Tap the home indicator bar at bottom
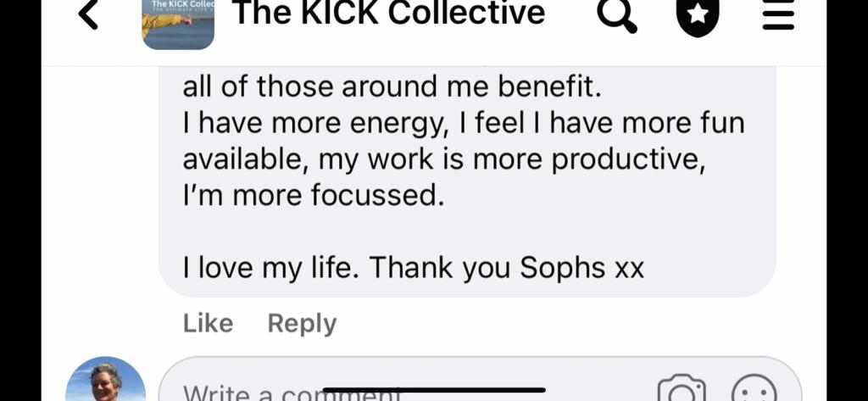 pyautogui.click(x=434, y=390)
